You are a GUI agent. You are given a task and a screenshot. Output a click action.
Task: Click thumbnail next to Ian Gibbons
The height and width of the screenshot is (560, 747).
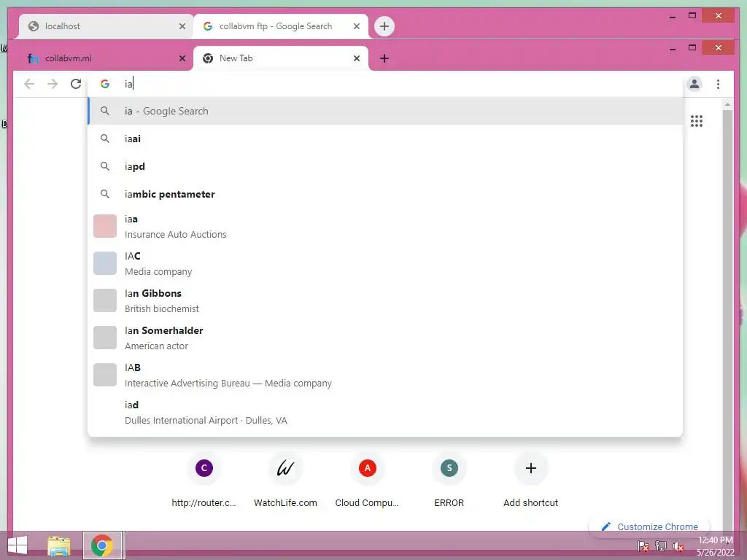coord(105,300)
